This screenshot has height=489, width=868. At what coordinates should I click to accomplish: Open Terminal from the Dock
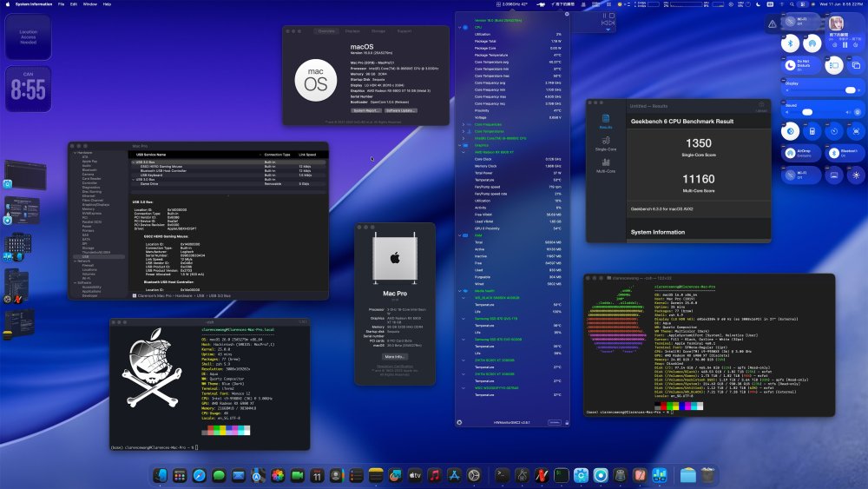coord(502,475)
